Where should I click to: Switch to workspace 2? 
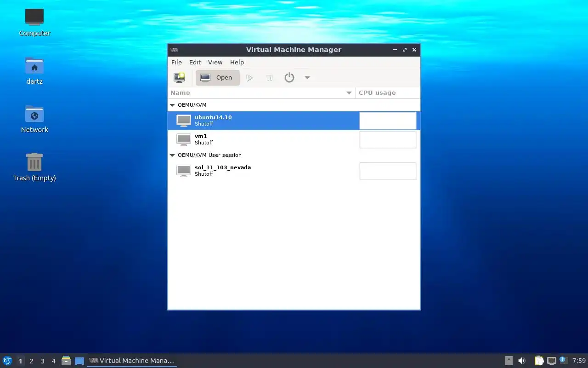(31, 361)
